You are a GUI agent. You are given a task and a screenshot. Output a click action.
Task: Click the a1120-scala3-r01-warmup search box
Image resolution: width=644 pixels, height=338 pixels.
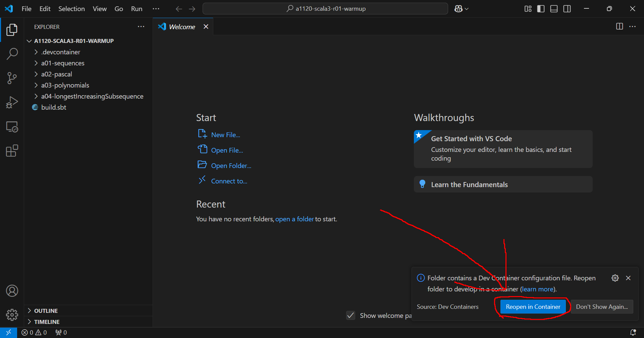(x=325, y=9)
